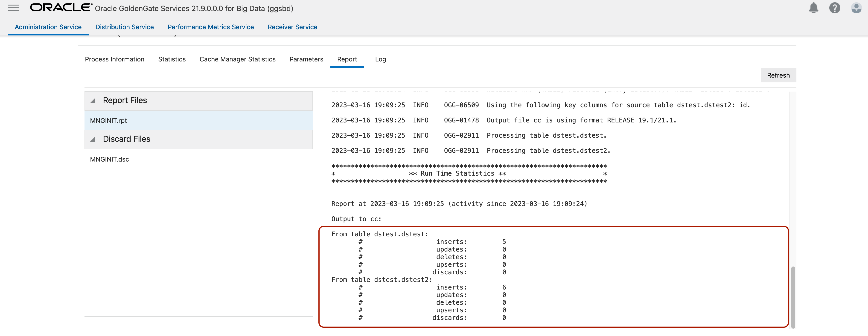
Task: View the Cache Manager Statistics tab
Action: click(237, 59)
